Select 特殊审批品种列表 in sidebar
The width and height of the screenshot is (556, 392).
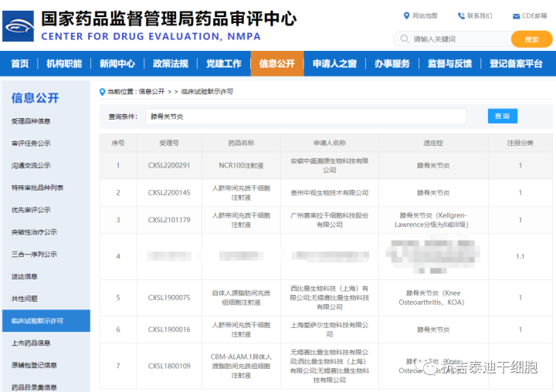click(37, 188)
